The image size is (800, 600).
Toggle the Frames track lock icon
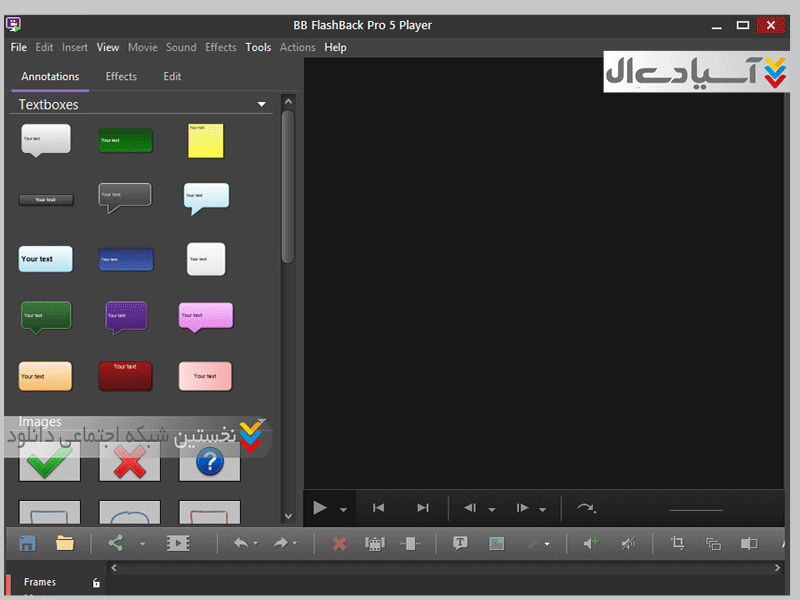[x=96, y=582]
